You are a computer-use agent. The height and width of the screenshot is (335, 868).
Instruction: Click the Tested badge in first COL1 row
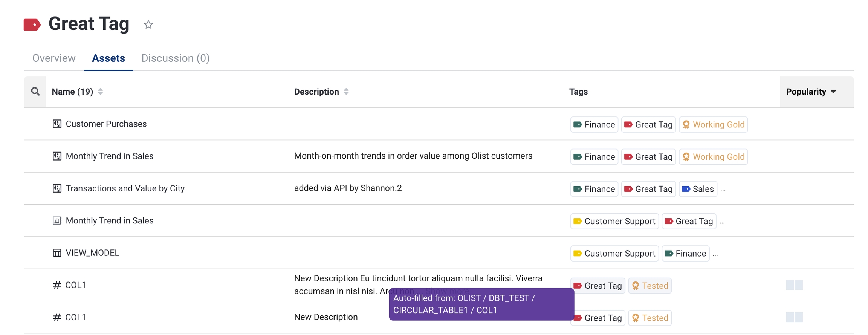point(649,286)
